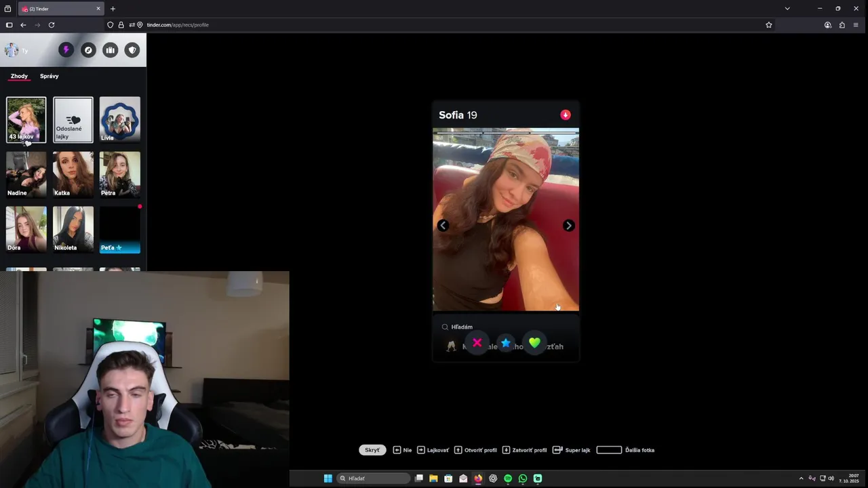Viewport: 868px width, 488px height.
Task: Reload the current page
Action: point(52,25)
